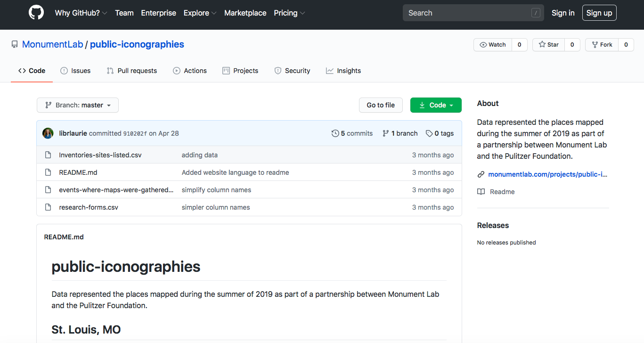Click Watch button for this repository
644x343 pixels.
(x=493, y=45)
